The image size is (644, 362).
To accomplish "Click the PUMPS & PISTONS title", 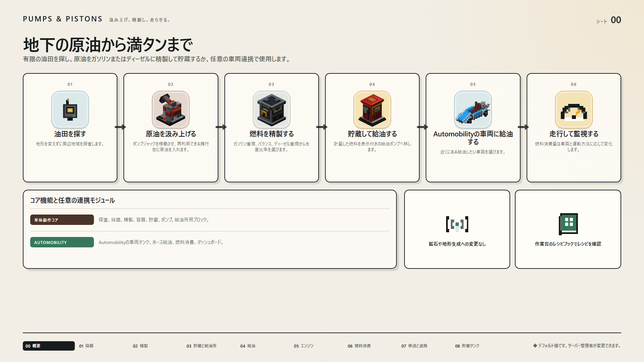I will tap(62, 19).
